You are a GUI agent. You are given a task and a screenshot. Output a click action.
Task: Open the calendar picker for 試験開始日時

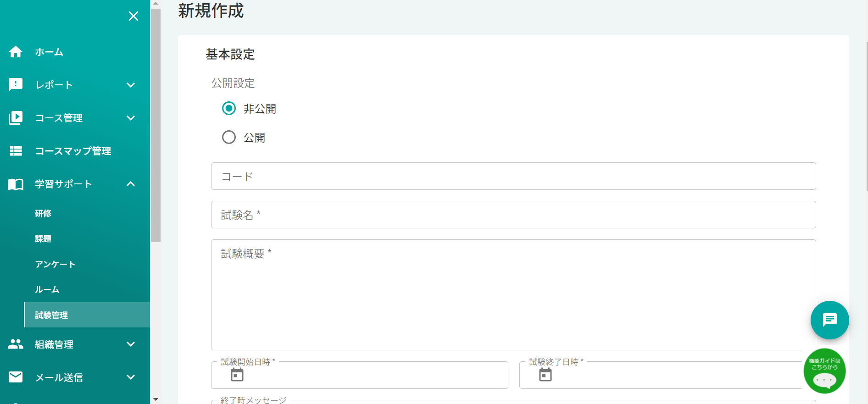click(237, 375)
